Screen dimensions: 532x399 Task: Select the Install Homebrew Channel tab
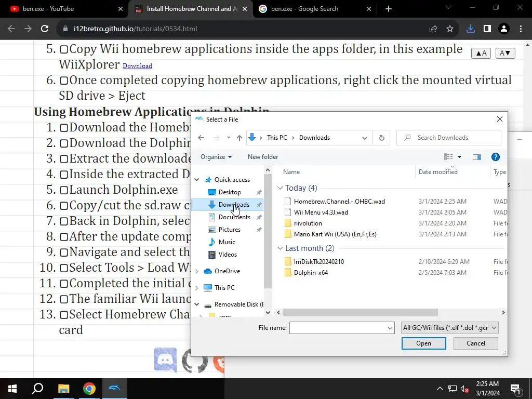click(192, 9)
